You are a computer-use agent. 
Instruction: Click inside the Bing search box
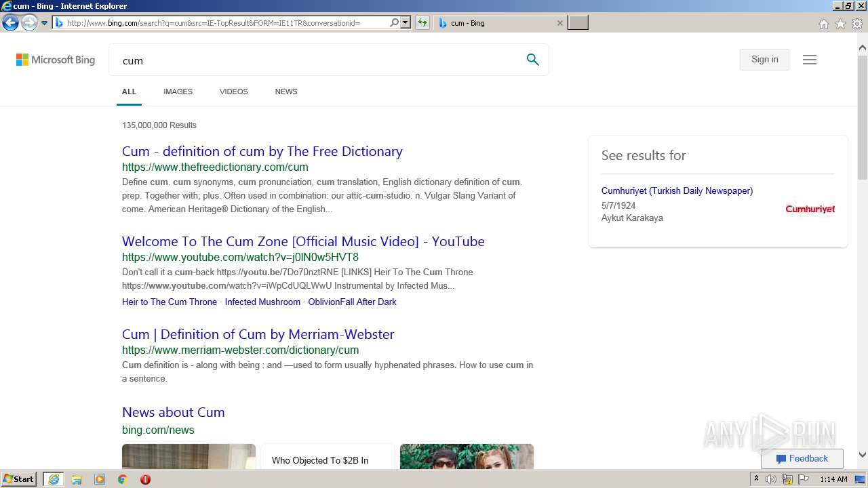click(x=319, y=60)
